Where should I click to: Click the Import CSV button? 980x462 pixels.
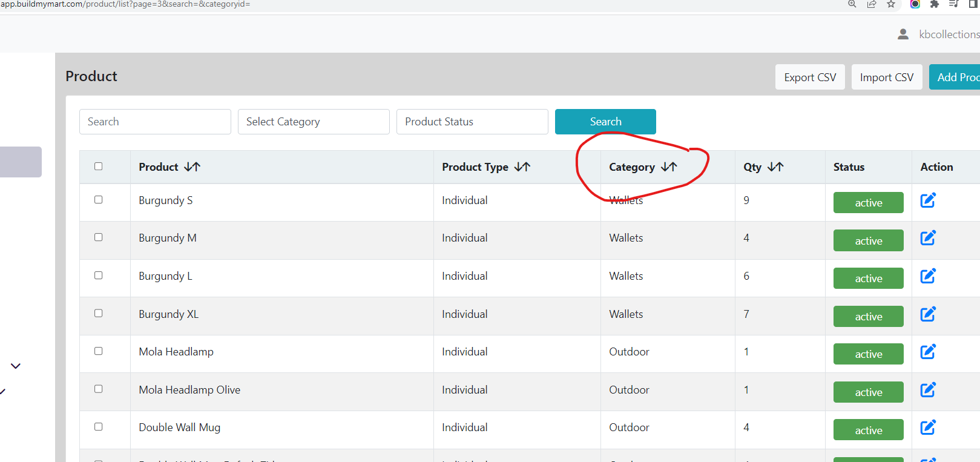pyautogui.click(x=887, y=77)
